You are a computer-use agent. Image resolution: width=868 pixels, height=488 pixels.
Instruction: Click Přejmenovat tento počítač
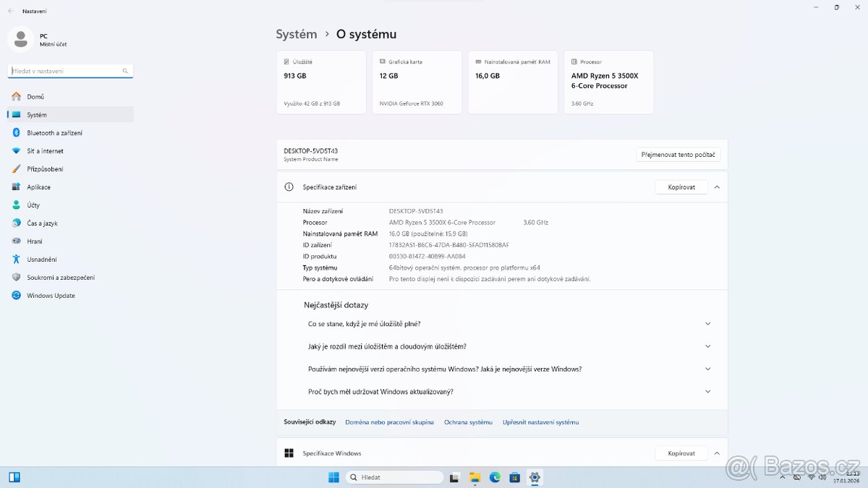(x=678, y=154)
